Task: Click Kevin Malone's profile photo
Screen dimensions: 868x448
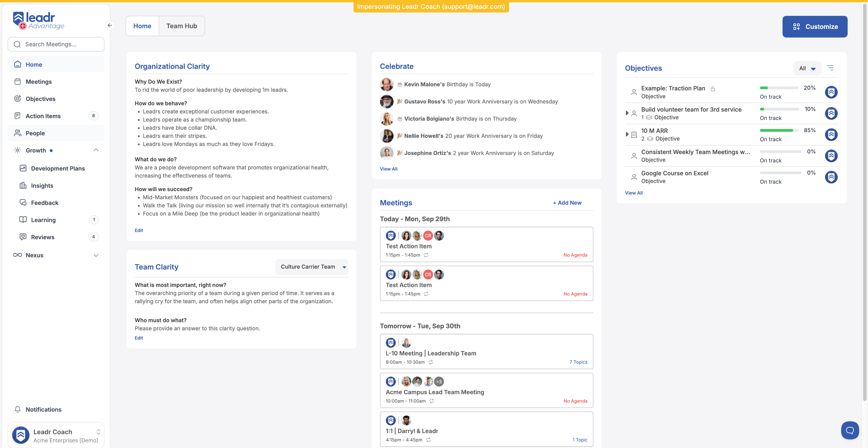Action: pos(387,84)
